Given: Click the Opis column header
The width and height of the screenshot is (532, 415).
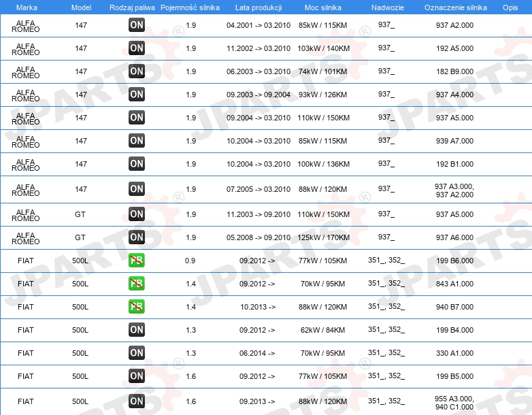Looking at the screenshot, I should click(510, 7).
